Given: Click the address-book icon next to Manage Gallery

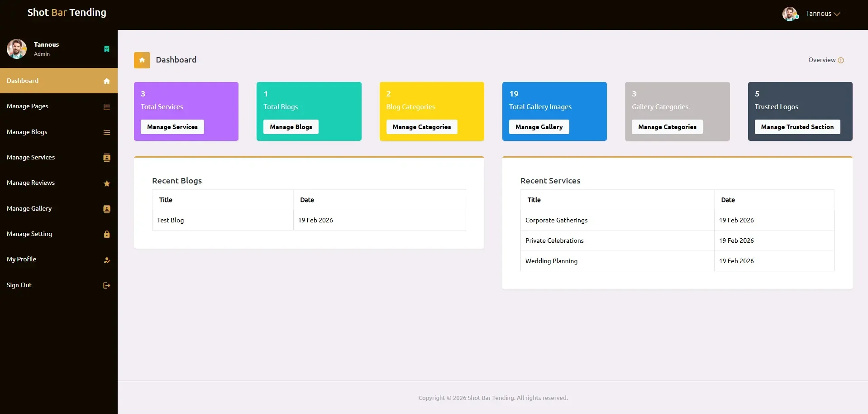Looking at the screenshot, I should point(106,209).
